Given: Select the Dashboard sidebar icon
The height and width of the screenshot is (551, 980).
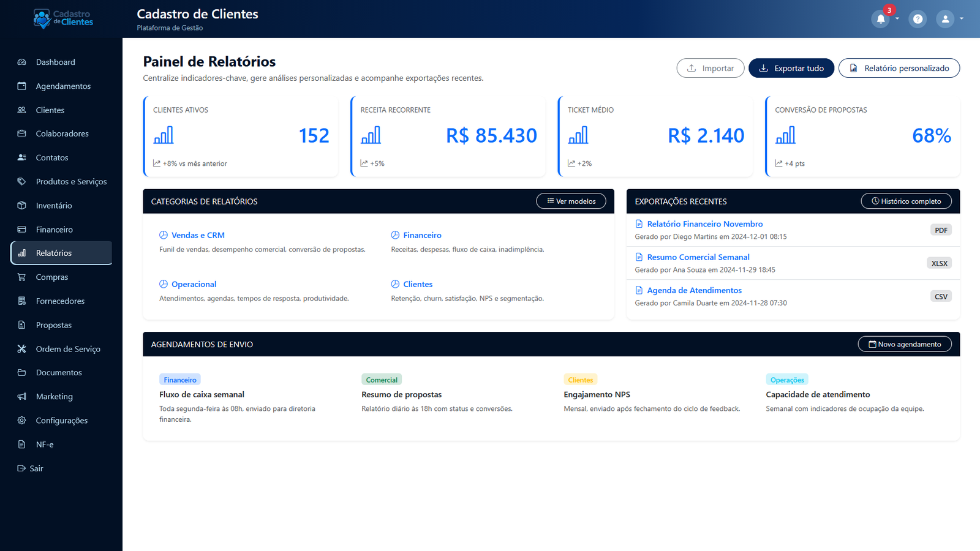Looking at the screenshot, I should pos(22,62).
